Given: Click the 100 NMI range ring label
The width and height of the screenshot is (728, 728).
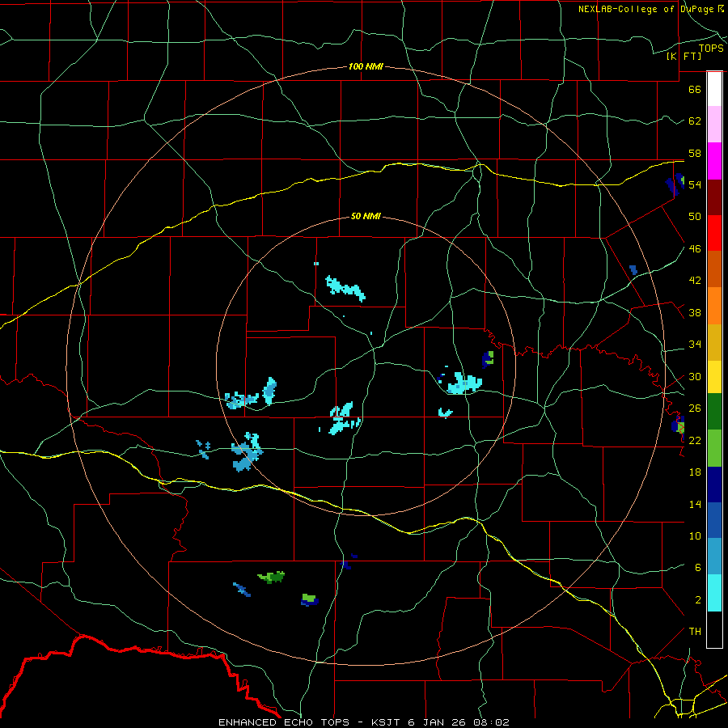Looking at the screenshot, I should 366,66.
